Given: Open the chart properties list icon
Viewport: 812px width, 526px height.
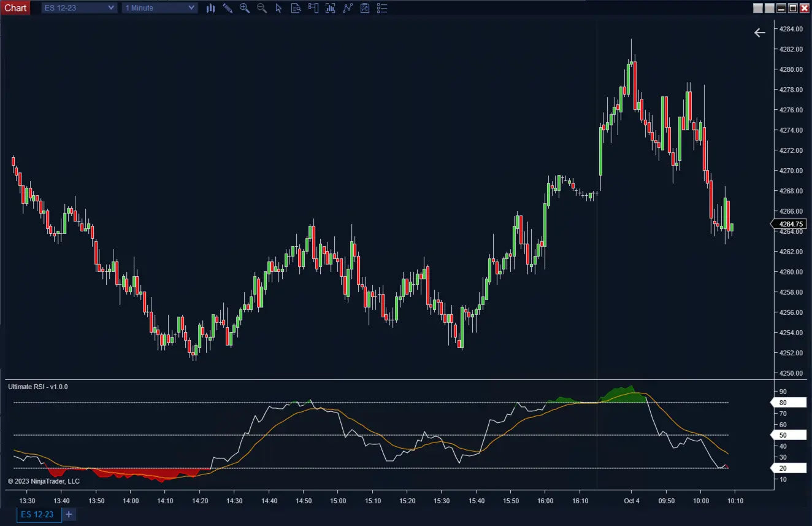Looking at the screenshot, I should [382, 8].
